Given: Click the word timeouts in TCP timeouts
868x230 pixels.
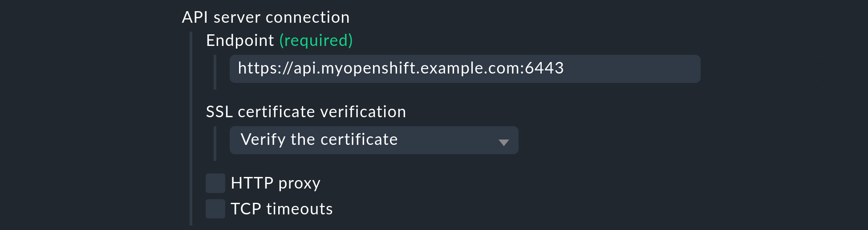Looking at the screenshot, I should pos(300,209).
